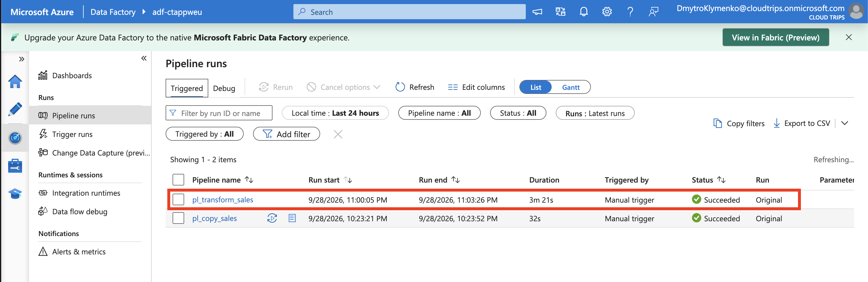The width and height of the screenshot is (868, 282).
Task: Click the Add filter button
Action: point(286,134)
